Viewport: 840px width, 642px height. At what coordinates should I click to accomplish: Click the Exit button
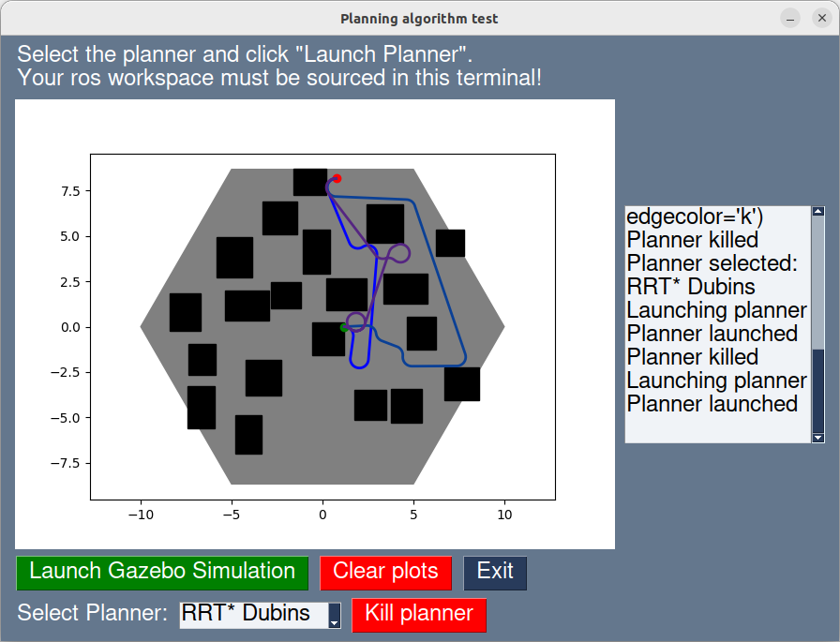(495, 573)
